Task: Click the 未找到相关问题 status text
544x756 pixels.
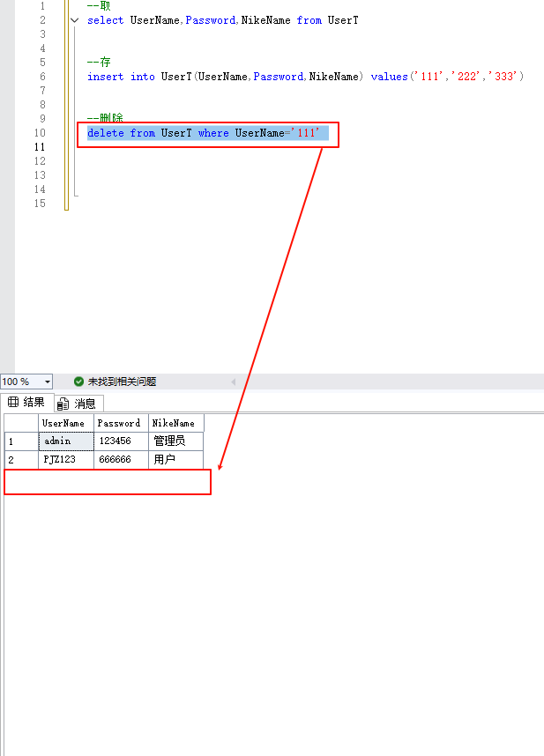Action: coord(122,382)
